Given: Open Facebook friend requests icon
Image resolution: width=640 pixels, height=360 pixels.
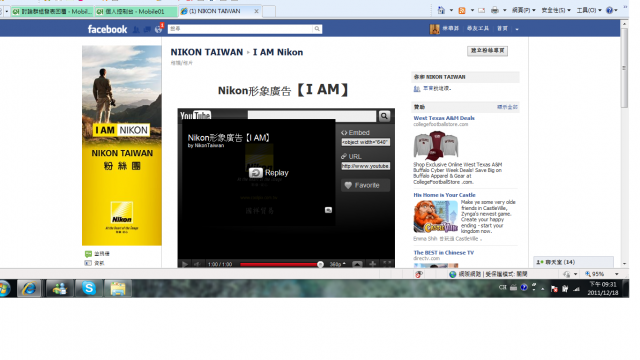Looking at the screenshot, I should 136,29.
